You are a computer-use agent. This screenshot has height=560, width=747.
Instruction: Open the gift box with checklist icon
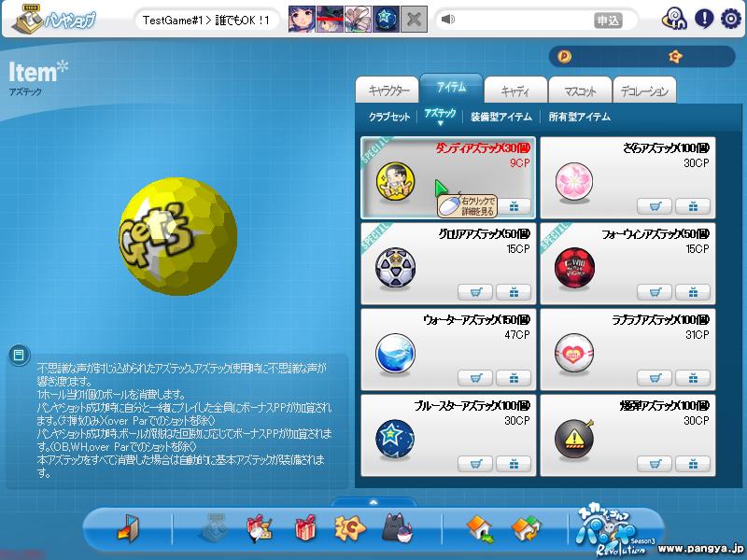pos(260,528)
